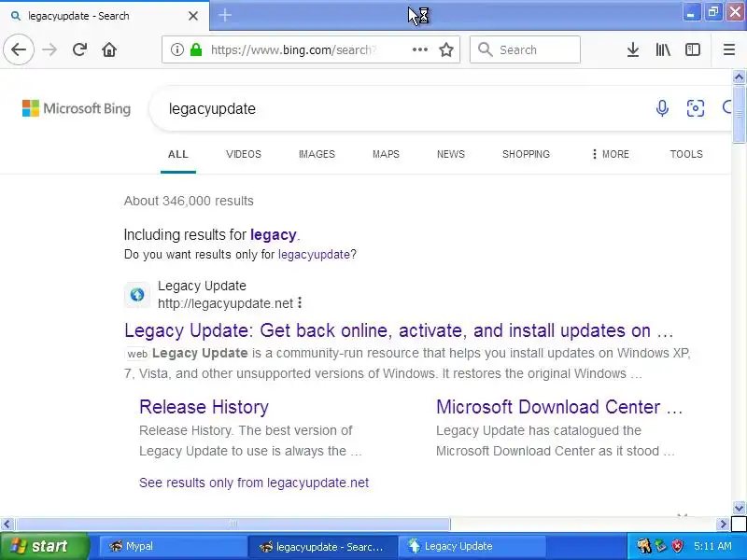Open a new tab with plus
Viewport: 747px width, 560px height.
click(x=225, y=15)
